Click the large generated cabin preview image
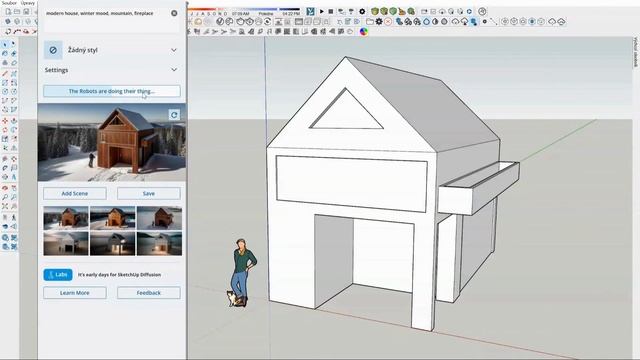The image size is (640, 360). [x=111, y=142]
